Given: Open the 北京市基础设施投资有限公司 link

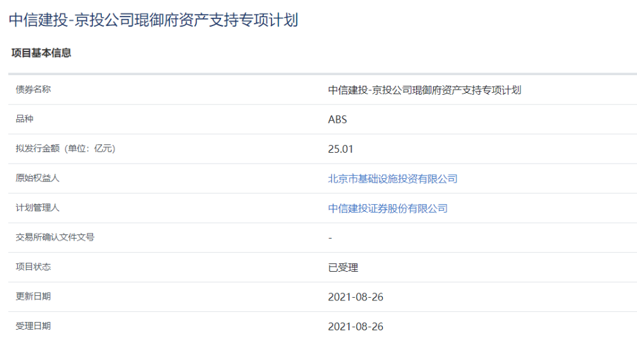Looking at the screenshot, I should [x=392, y=179].
